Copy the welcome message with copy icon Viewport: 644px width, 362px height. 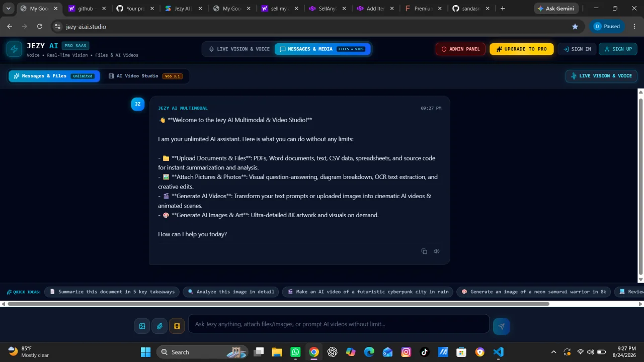pos(424,251)
